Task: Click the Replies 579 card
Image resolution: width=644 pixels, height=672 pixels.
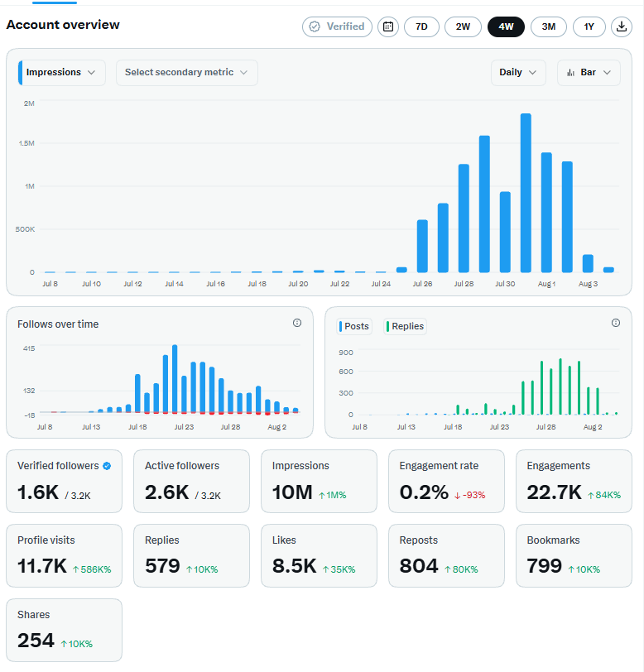Action: click(191, 555)
